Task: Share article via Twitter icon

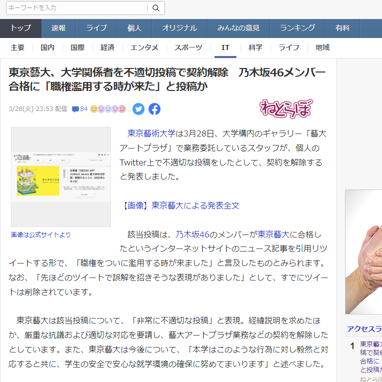Action: tap(138, 109)
